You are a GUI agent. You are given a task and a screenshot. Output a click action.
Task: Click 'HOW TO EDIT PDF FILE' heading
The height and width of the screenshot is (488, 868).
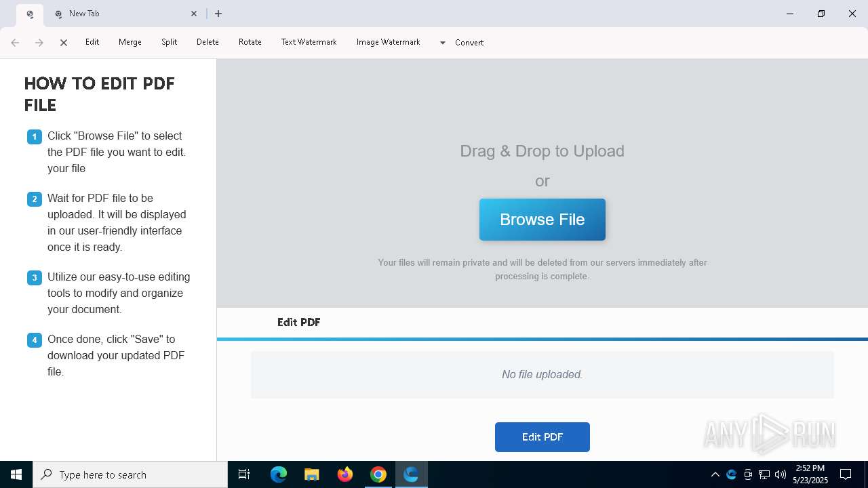point(100,94)
